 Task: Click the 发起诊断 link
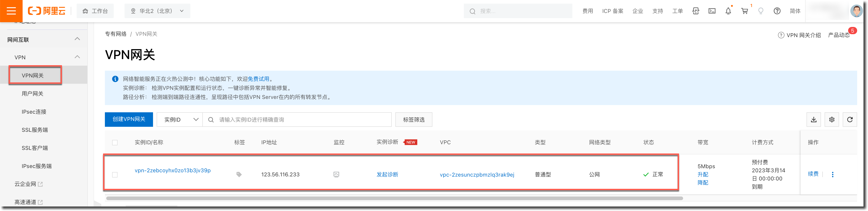point(387,175)
